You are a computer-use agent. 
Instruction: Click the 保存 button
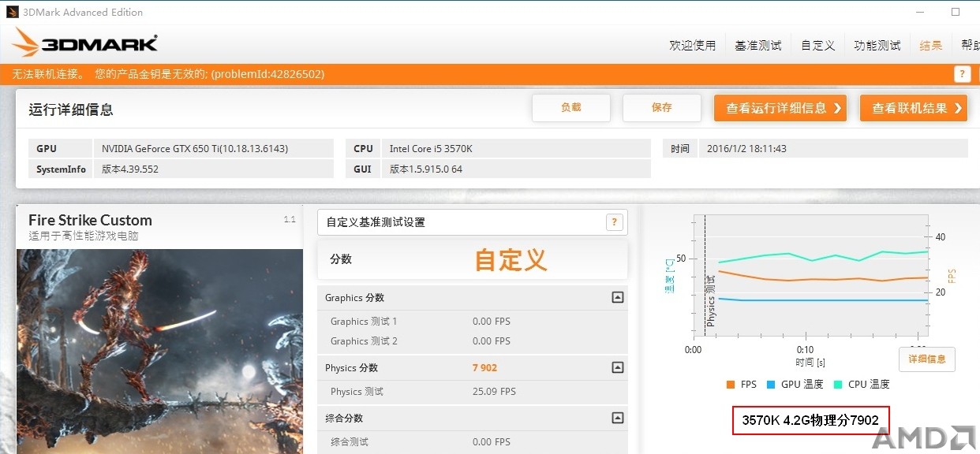[662, 108]
